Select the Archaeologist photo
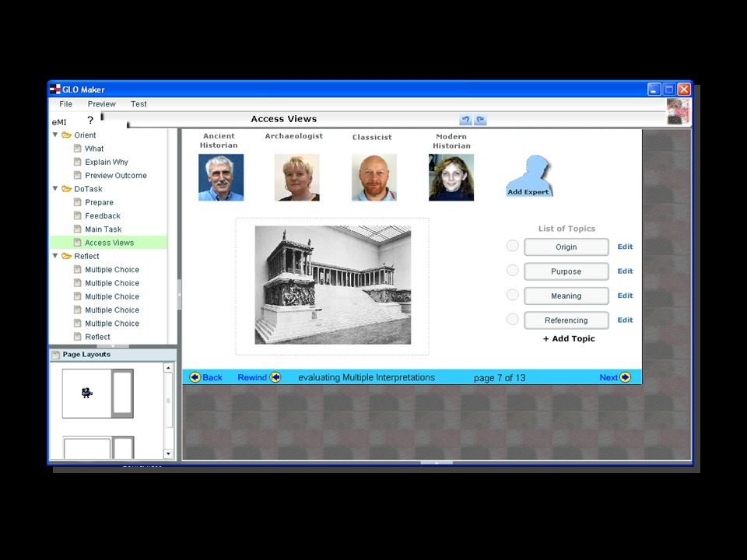The width and height of the screenshot is (747, 560). 296,177
